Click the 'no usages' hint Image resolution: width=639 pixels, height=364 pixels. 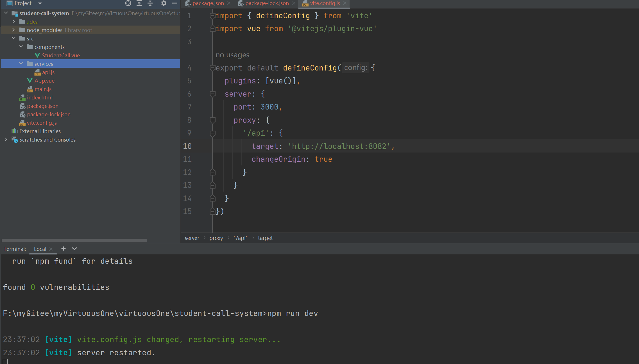(x=232, y=55)
